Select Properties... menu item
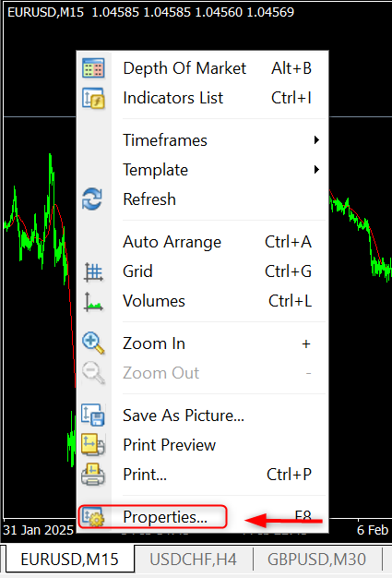Image resolution: width=392 pixels, height=578 pixels. pos(202,517)
